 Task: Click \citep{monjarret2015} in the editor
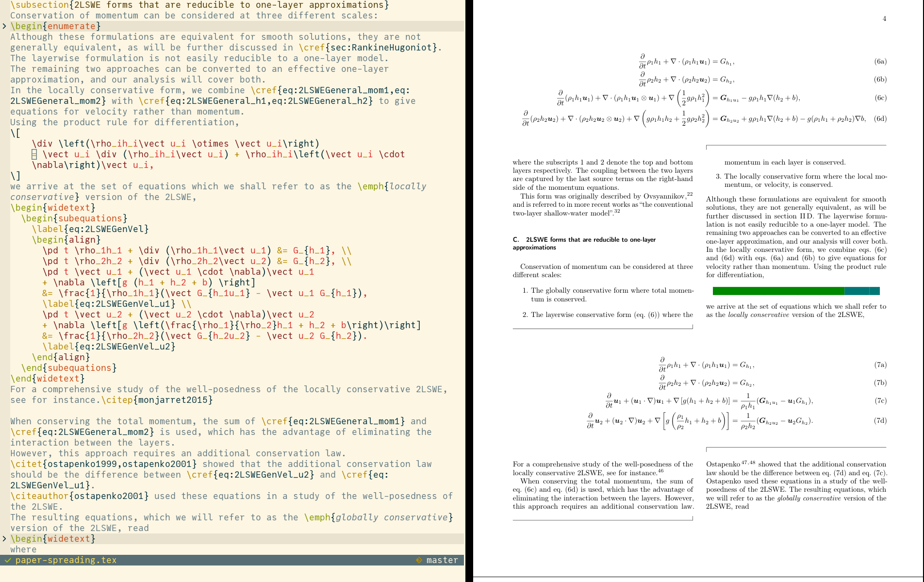coord(157,400)
